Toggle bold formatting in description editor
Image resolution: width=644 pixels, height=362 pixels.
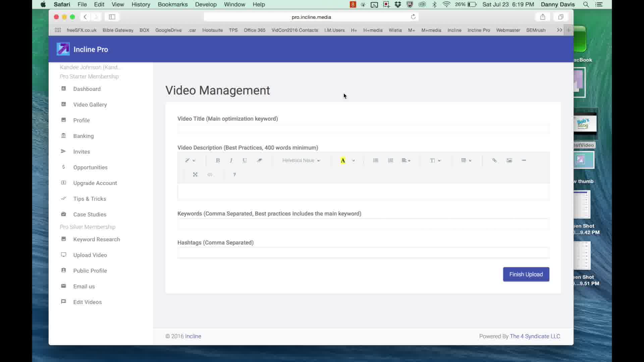point(218,161)
